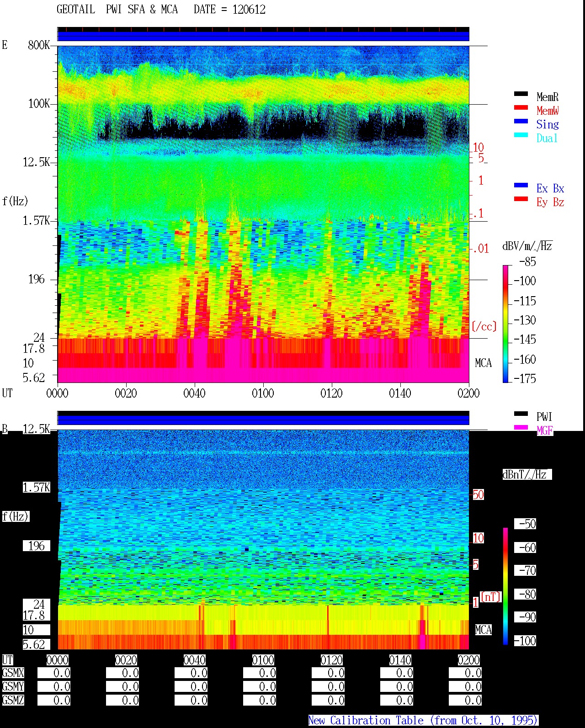Click the blue mode bar above the B spectrogram

click(263, 420)
